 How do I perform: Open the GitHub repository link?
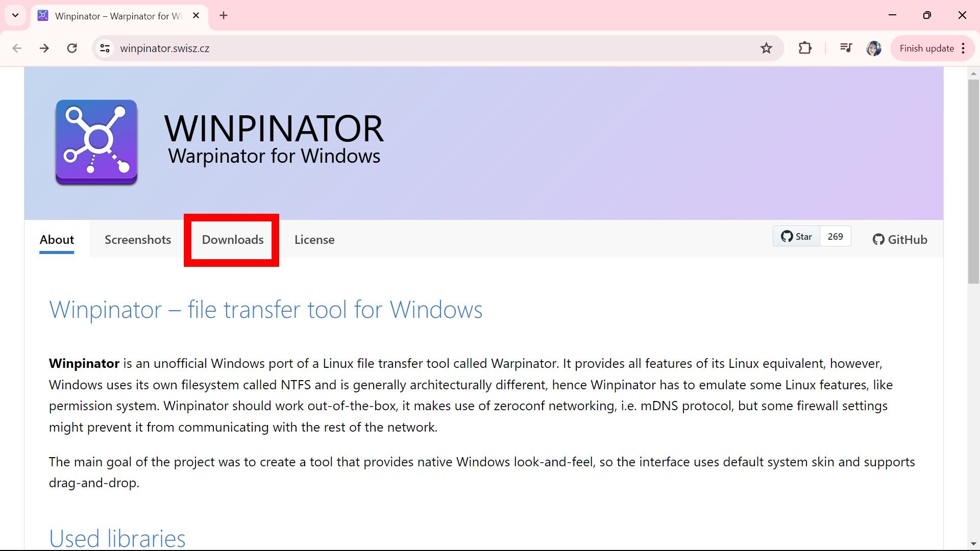pyautogui.click(x=899, y=239)
